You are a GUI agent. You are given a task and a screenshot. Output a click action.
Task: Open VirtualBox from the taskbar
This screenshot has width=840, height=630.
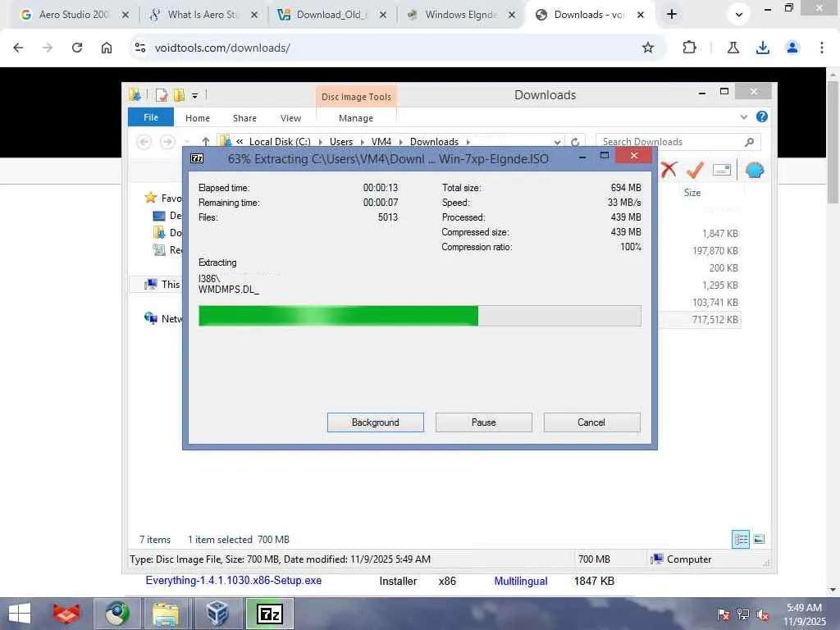click(217, 614)
